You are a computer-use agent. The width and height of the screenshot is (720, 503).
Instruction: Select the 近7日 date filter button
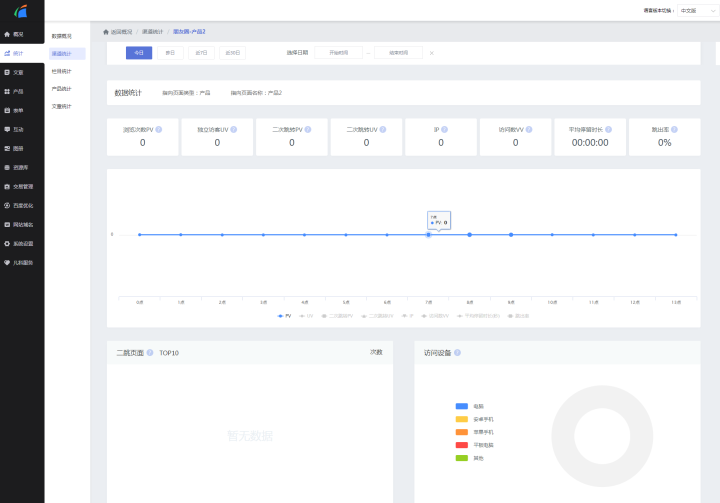click(x=201, y=53)
